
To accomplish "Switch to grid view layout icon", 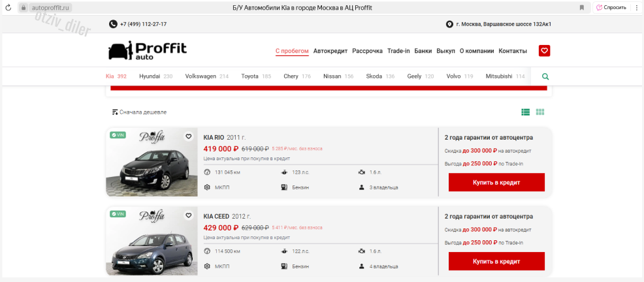I will (x=540, y=112).
